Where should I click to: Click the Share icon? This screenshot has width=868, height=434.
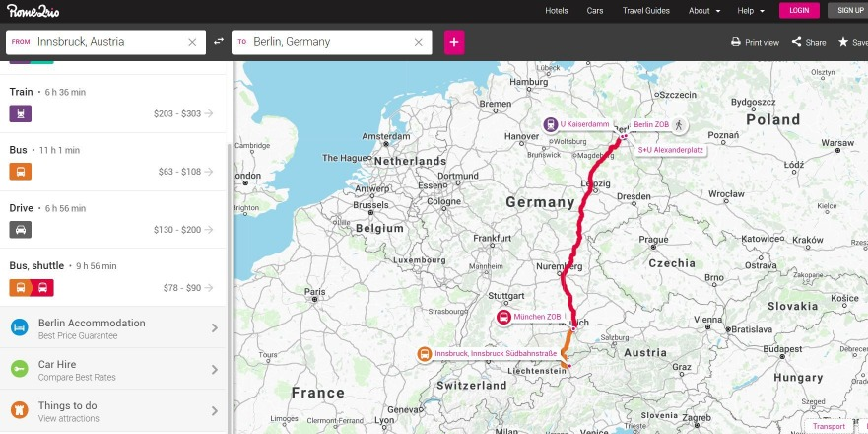[797, 42]
